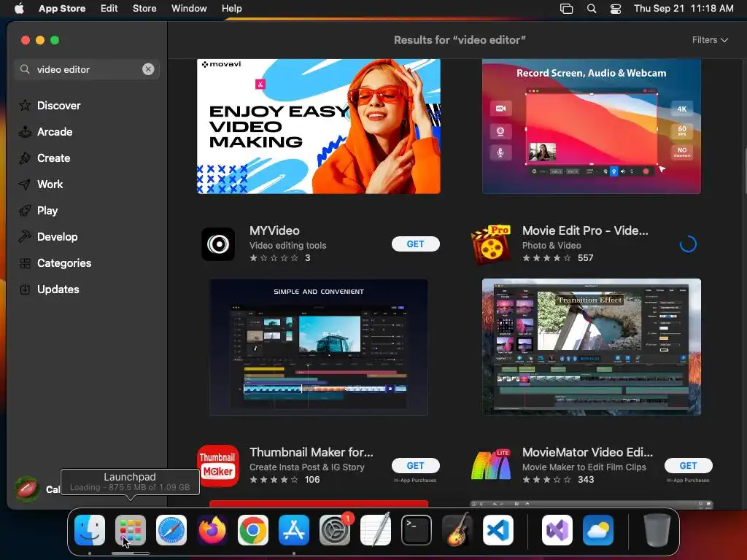Open the Movie Edit Pro app icon

pyautogui.click(x=491, y=244)
